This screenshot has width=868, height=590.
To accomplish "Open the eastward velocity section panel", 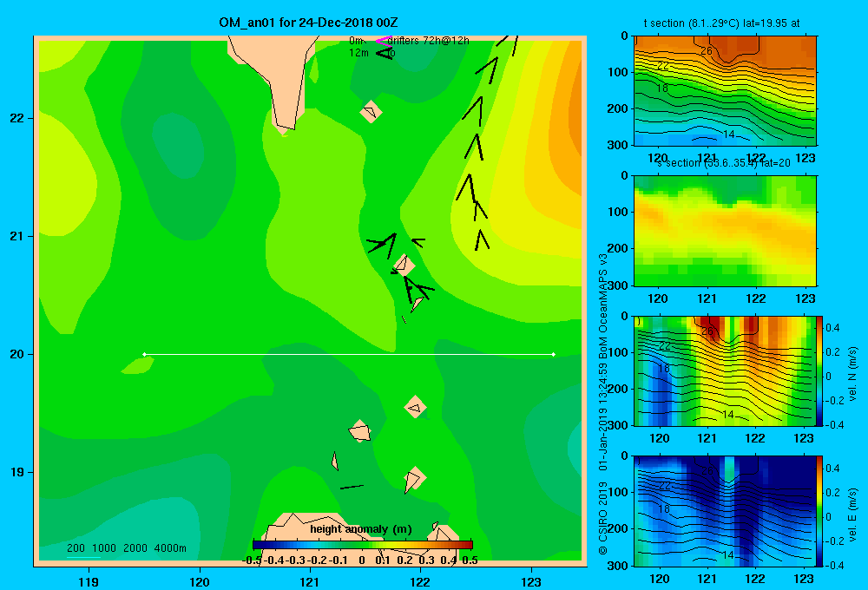I will (x=725, y=511).
